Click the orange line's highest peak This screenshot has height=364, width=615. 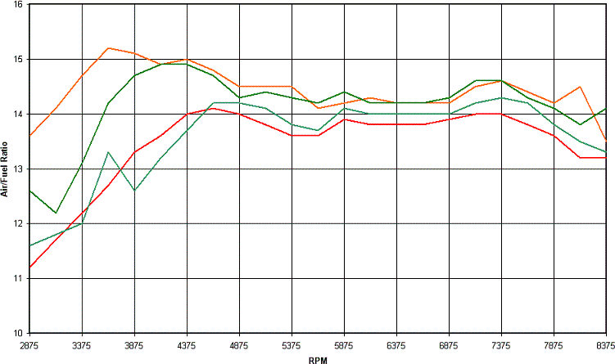(x=109, y=48)
